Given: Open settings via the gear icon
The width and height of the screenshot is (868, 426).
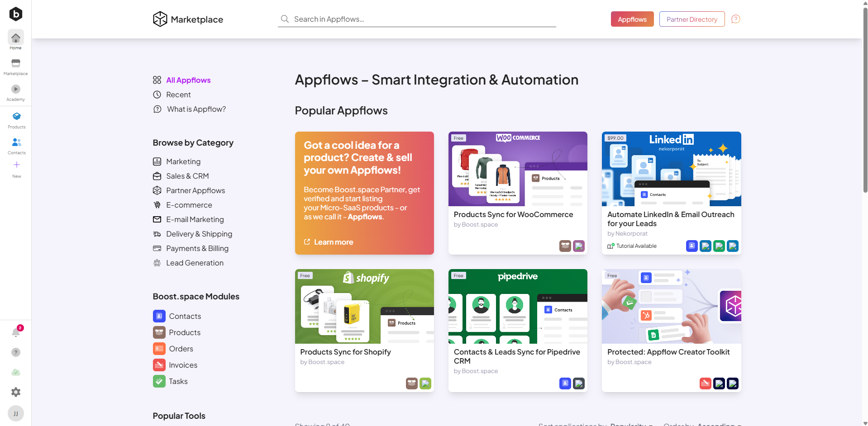Looking at the screenshot, I should (16, 392).
